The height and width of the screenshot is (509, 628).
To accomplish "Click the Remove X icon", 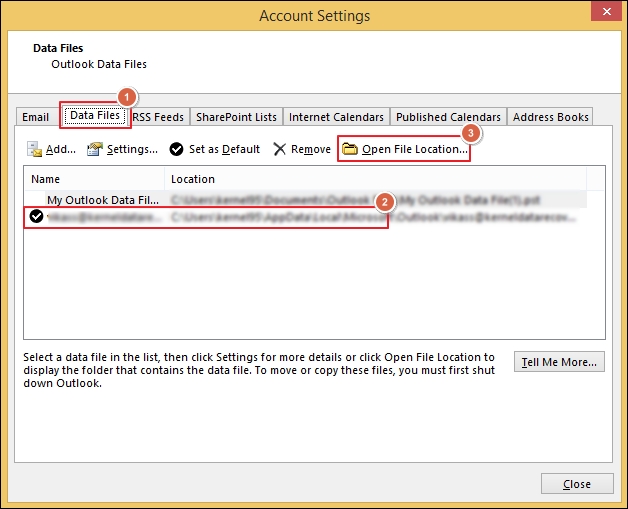I will [x=279, y=149].
